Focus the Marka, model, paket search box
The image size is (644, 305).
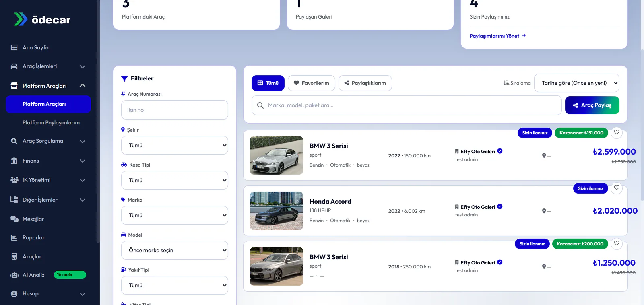tap(407, 105)
